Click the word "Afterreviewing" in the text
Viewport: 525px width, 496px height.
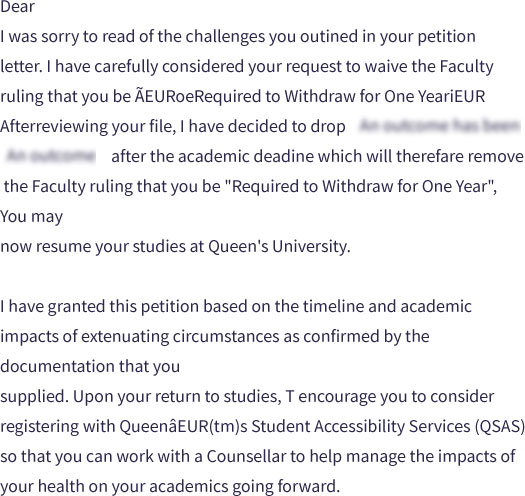tap(53, 127)
